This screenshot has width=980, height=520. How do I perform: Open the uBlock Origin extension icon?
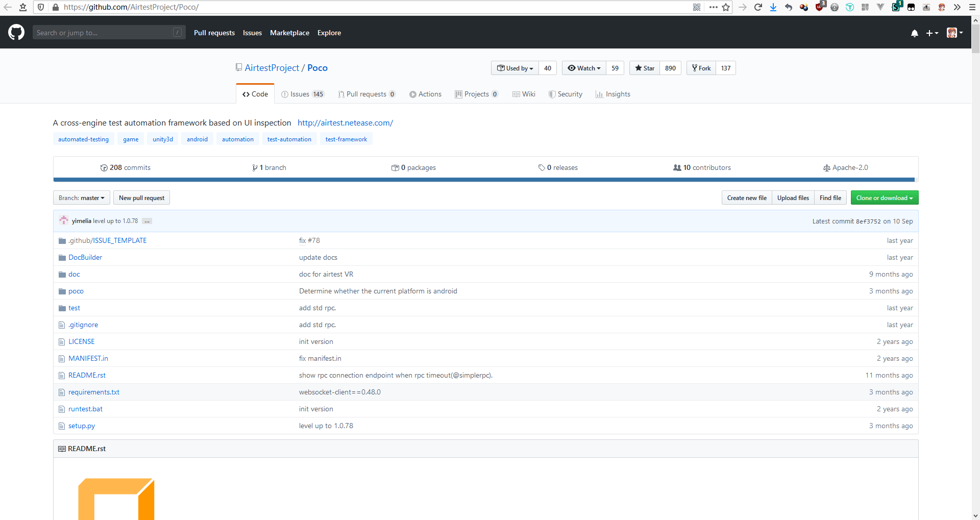820,7
